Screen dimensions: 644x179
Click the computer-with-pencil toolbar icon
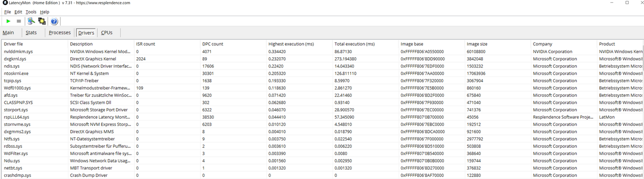[31, 21]
